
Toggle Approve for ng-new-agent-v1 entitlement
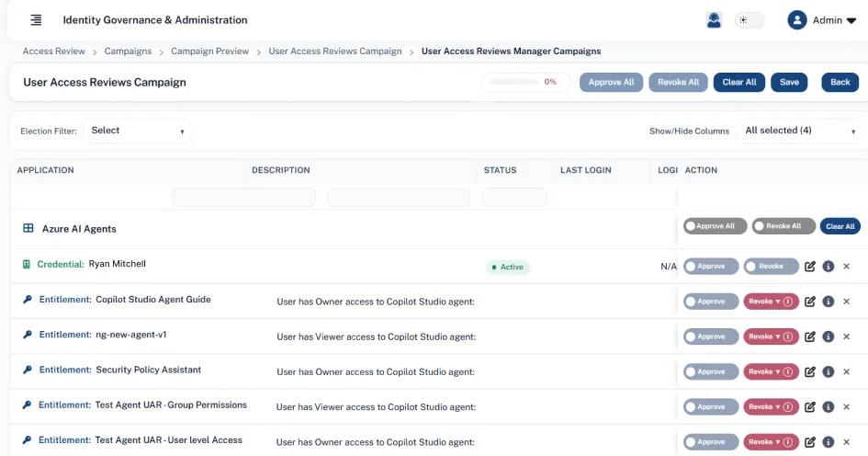[711, 336]
